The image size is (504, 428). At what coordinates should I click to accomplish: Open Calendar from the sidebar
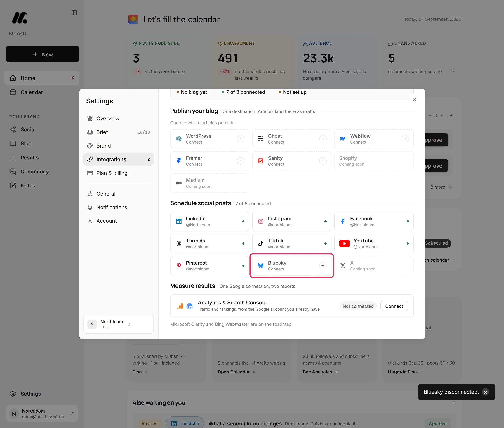(42, 92)
